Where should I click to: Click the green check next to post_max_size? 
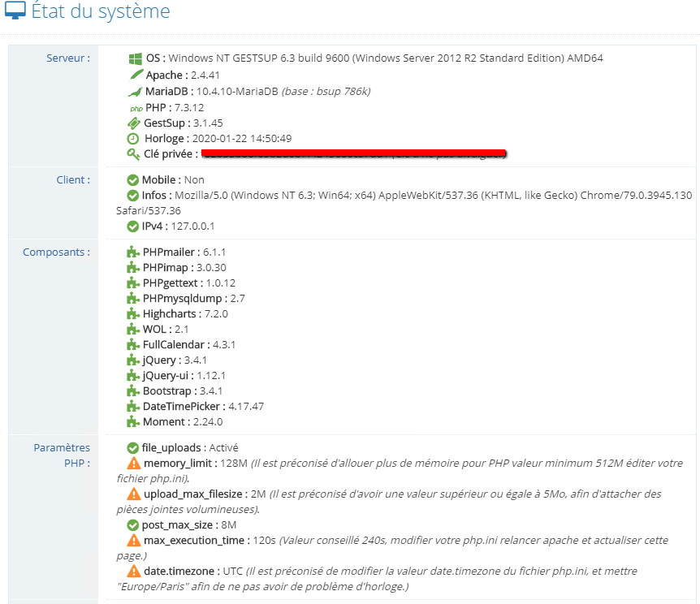coord(132,525)
